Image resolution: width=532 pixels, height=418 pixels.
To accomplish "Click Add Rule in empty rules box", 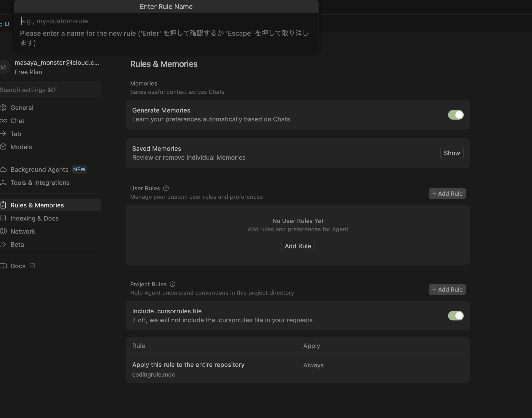I will tap(298, 246).
